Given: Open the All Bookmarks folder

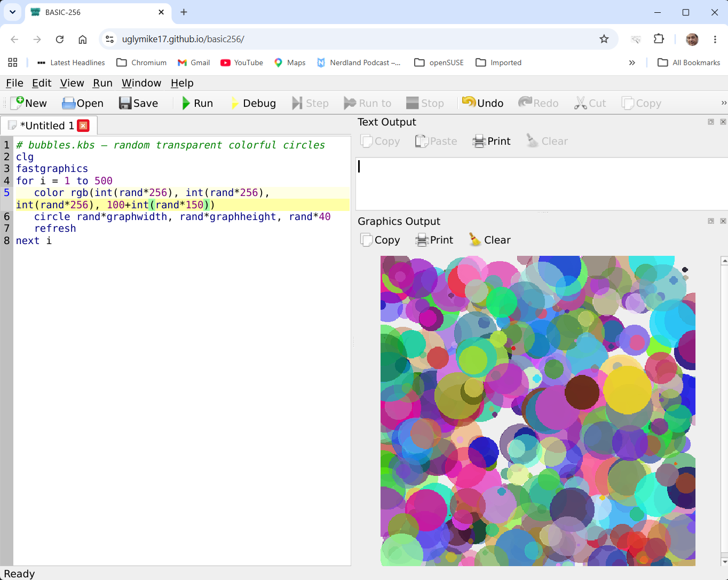Looking at the screenshot, I should [689, 62].
